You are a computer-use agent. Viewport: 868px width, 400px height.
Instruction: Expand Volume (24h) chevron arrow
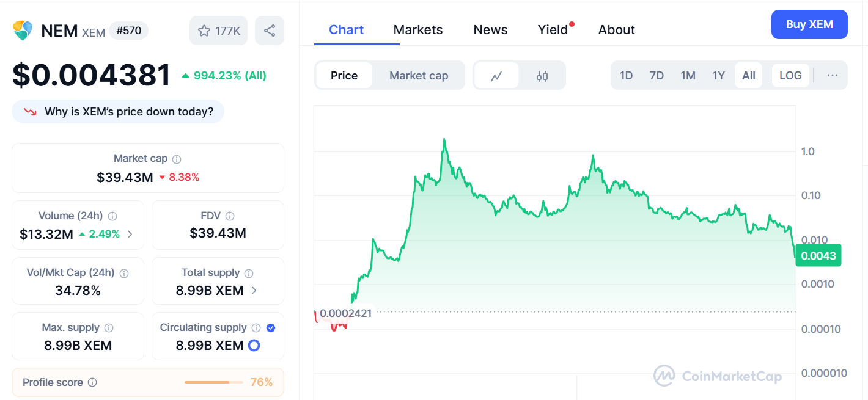(x=130, y=234)
